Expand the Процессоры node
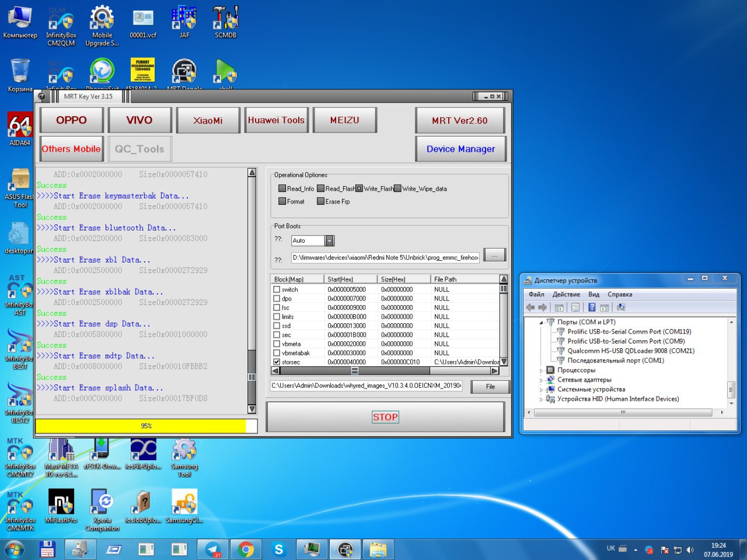 tap(541, 370)
